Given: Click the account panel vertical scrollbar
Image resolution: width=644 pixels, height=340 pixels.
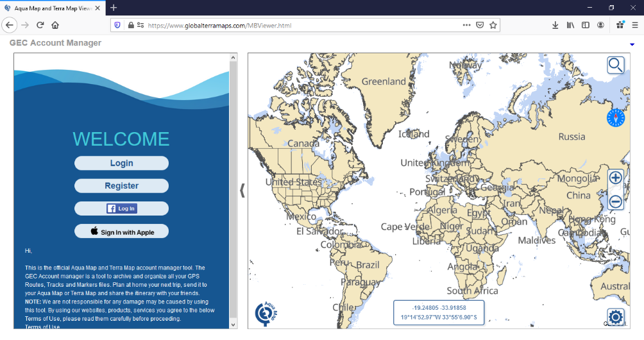Looking at the screenshot, I should pos(233,189).
